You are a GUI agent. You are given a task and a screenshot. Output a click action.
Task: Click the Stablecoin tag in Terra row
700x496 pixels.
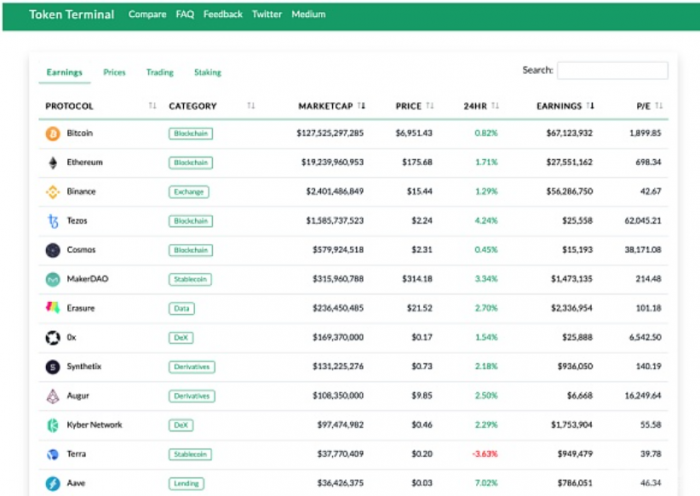coord(190,454)
